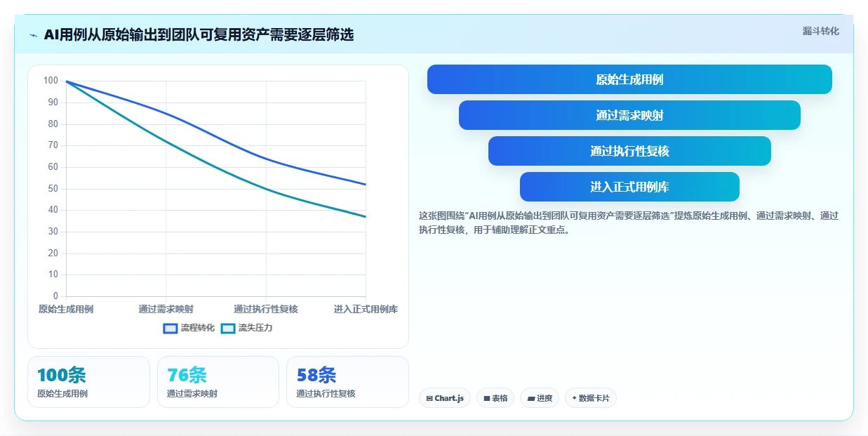
Task: Click the 进度 tag icon
Action: click(530, 399)
